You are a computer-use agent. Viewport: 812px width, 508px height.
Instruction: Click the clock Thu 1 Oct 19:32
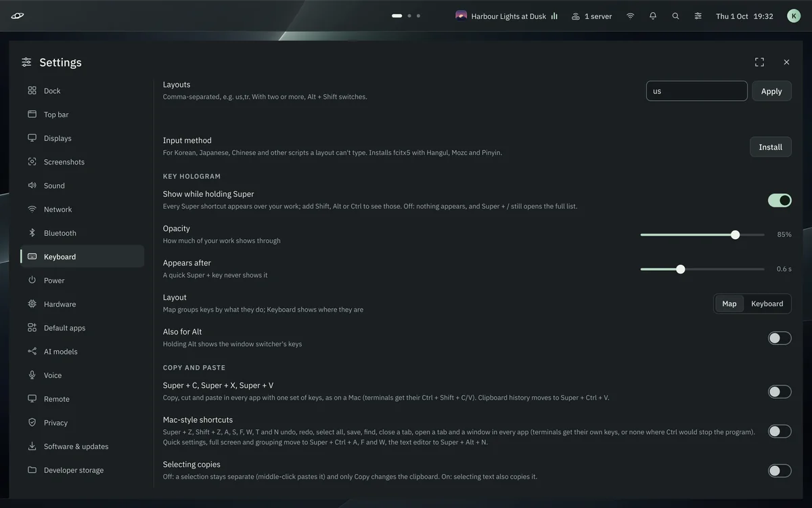point(744,16)
